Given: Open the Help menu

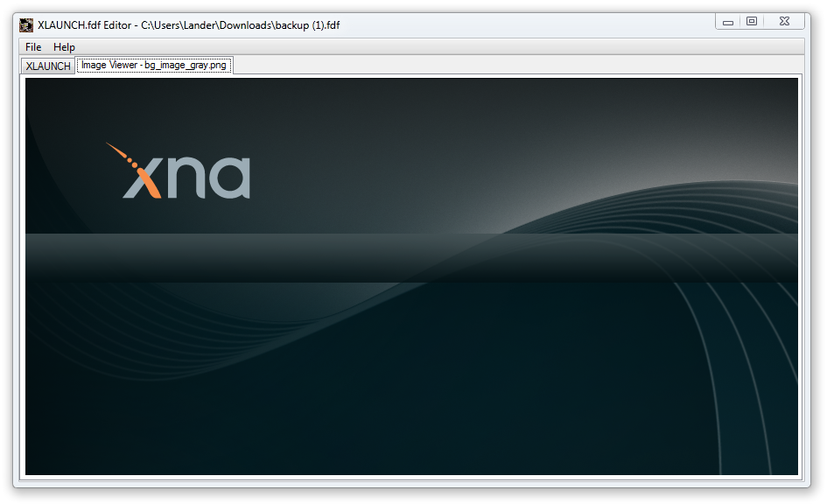Looking at the screenshot, I should click(65, 47).
